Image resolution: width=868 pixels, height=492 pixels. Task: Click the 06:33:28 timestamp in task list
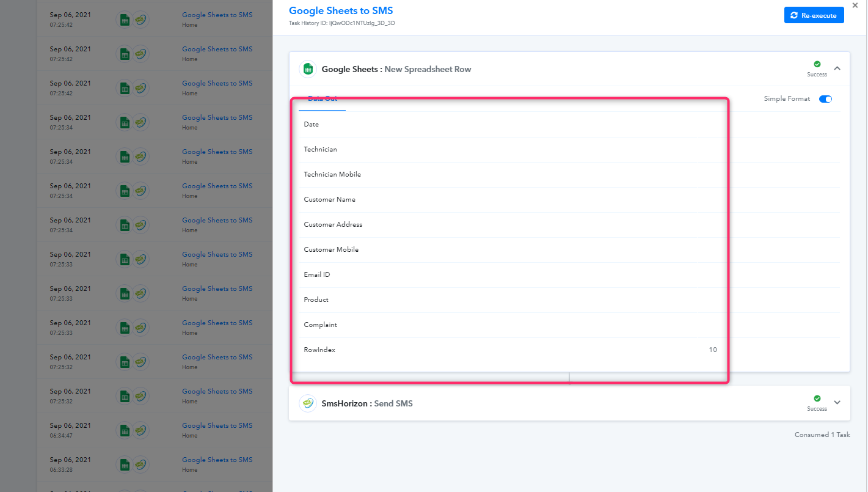click(x=61, y=470)
